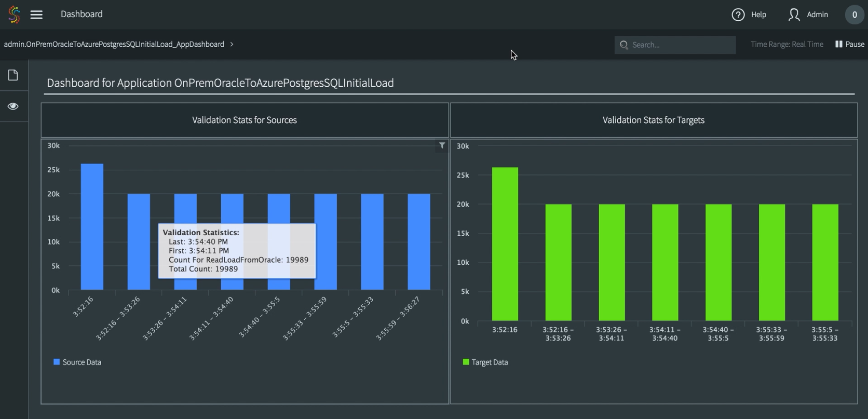Click target bar for 3:54:11 – 3:54:40

[665, 262]
